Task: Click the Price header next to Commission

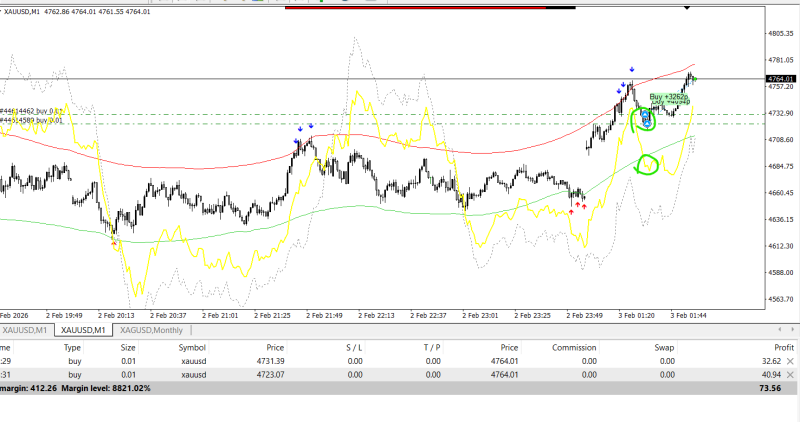Action: 509,347
